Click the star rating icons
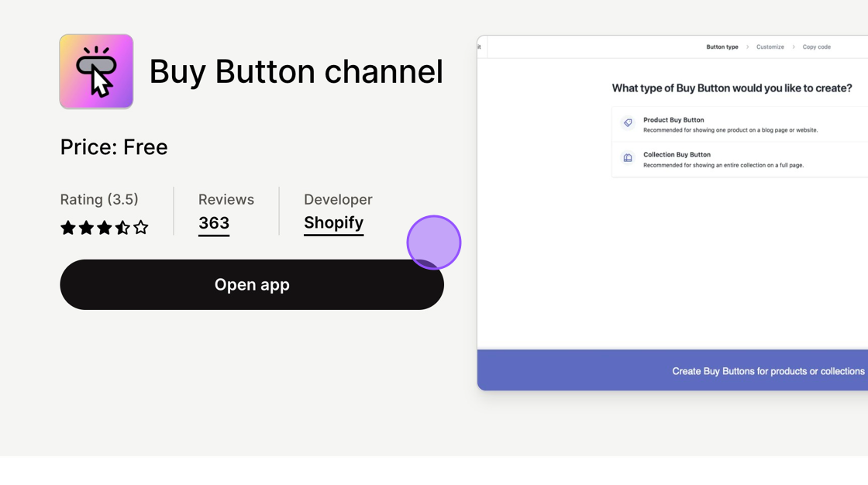 (x=104, y=228)
